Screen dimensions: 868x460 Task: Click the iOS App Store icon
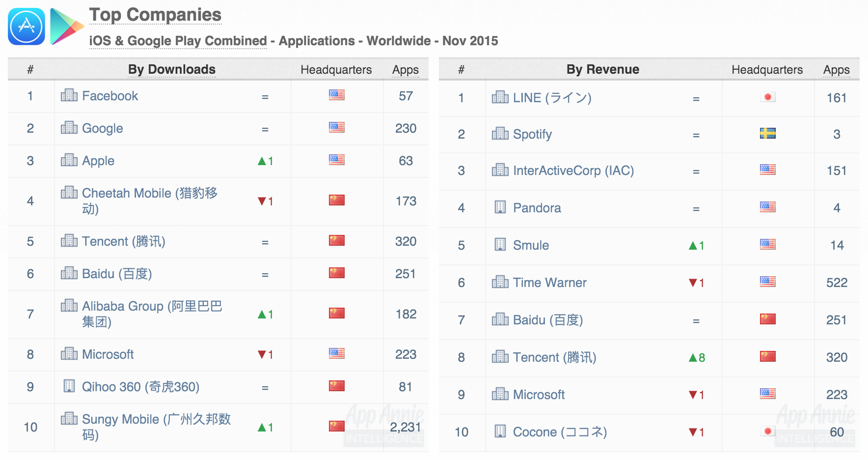[27, 27]
